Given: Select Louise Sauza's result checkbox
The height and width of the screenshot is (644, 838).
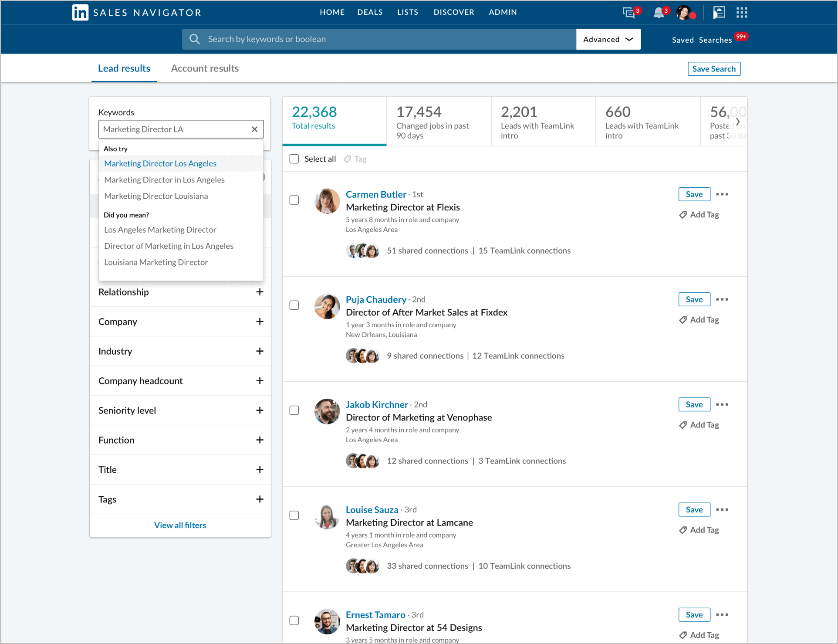Looking at the screenshot, I should click(x=294, y=515).
